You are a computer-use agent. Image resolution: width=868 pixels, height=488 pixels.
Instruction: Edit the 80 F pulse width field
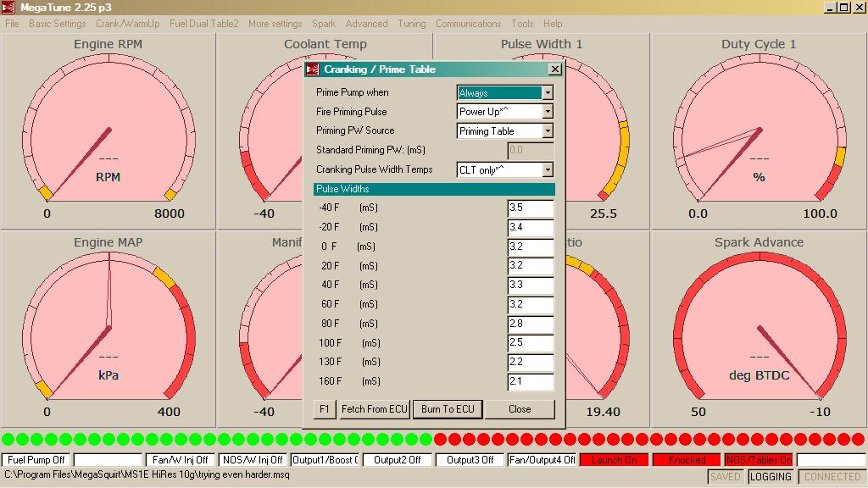pyautogui.click(x=531, y=324)
